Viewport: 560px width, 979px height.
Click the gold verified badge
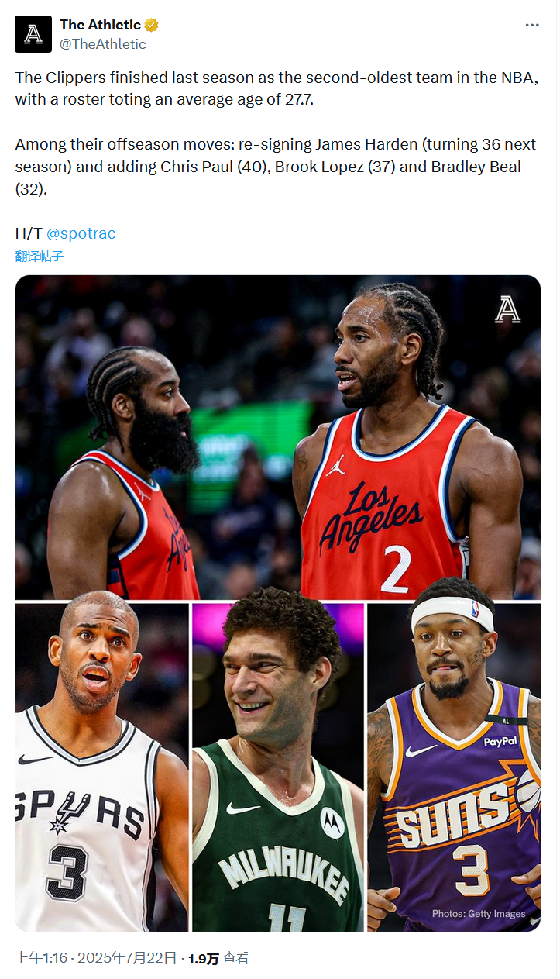152,25
